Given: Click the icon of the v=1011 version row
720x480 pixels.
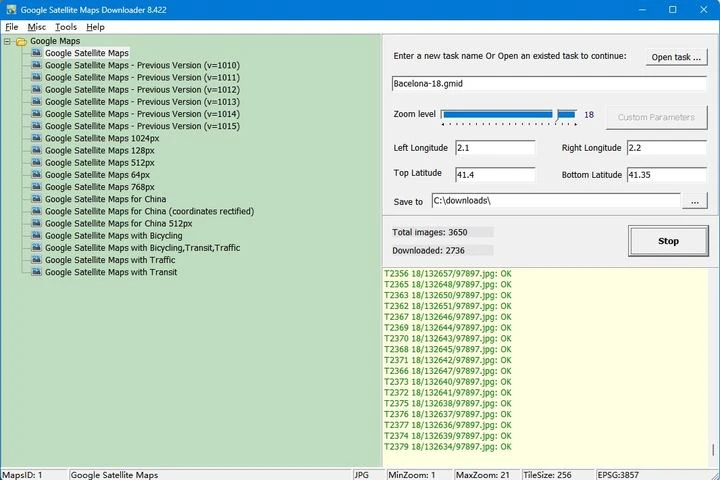Looking at the screenshot, I should (36, 77).
